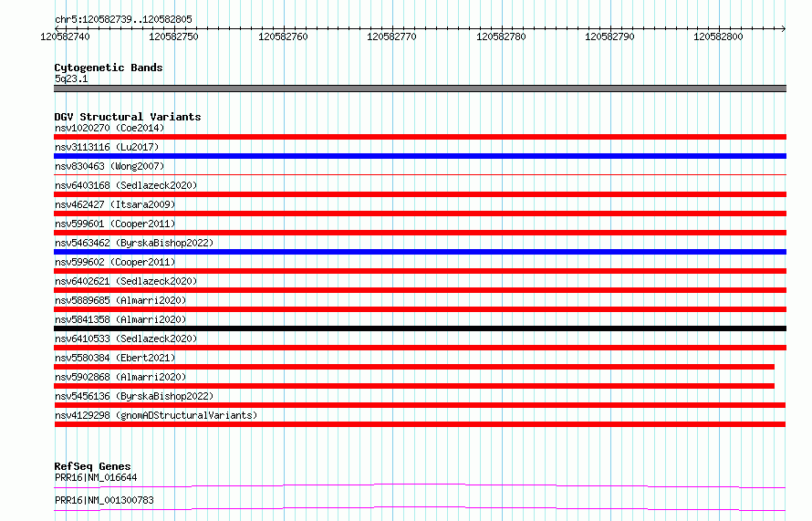Click the red bar for nsv5580384
812x521 pixels.
(x=414, y=367)
